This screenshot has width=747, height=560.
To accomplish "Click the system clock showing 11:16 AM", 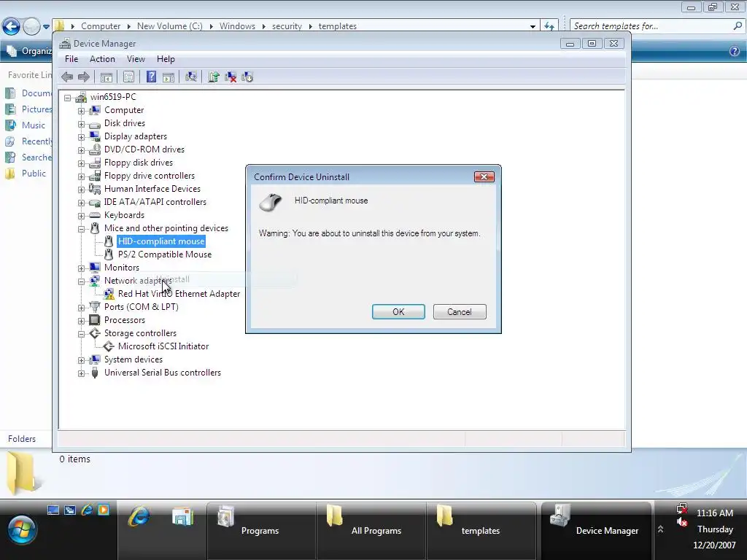I will point(715,513).
